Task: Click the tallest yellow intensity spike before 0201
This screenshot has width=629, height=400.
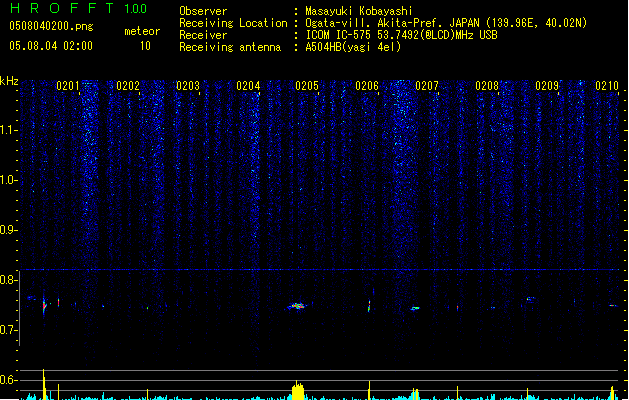Action: (44, 384)
